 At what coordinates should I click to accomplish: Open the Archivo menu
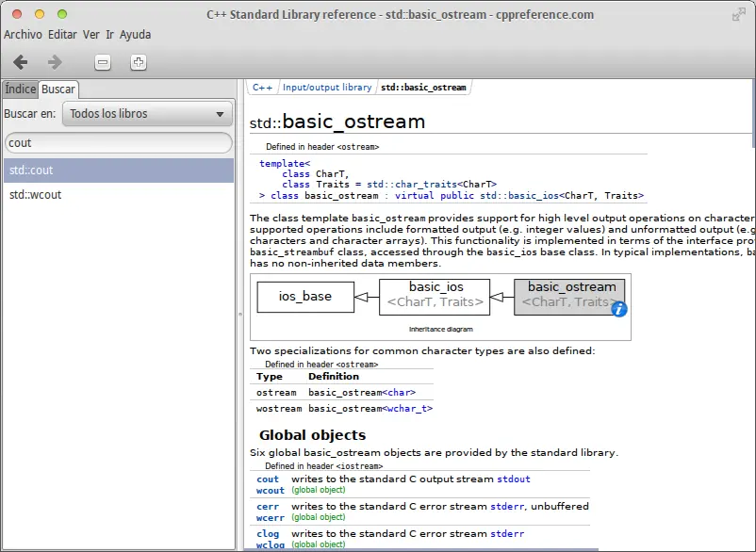[23, 35]
